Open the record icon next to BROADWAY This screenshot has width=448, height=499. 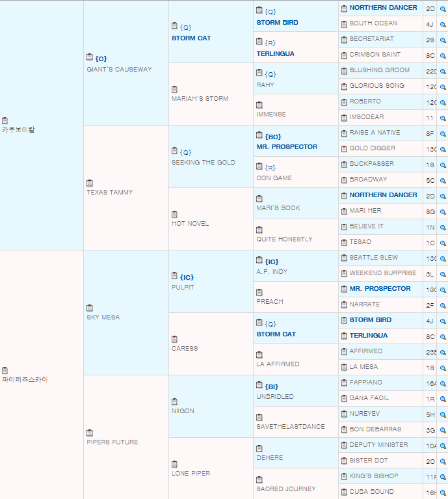click(x=344, y=180)
